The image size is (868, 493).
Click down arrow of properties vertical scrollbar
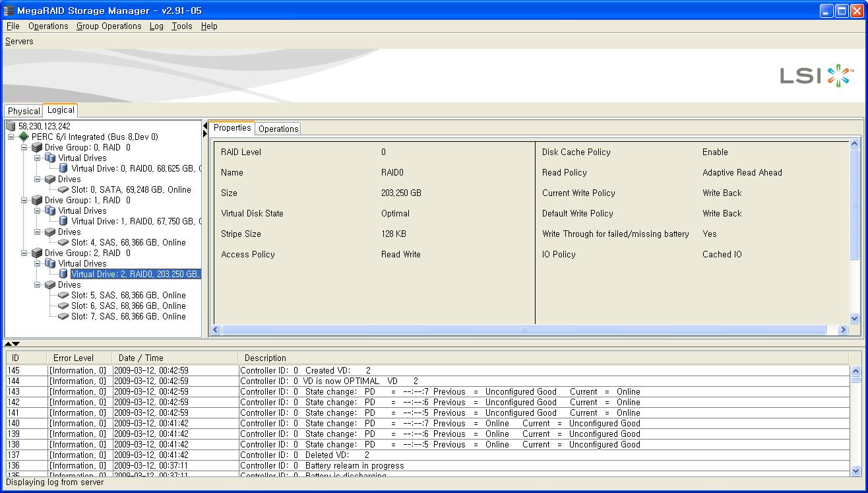pos(855,318)
